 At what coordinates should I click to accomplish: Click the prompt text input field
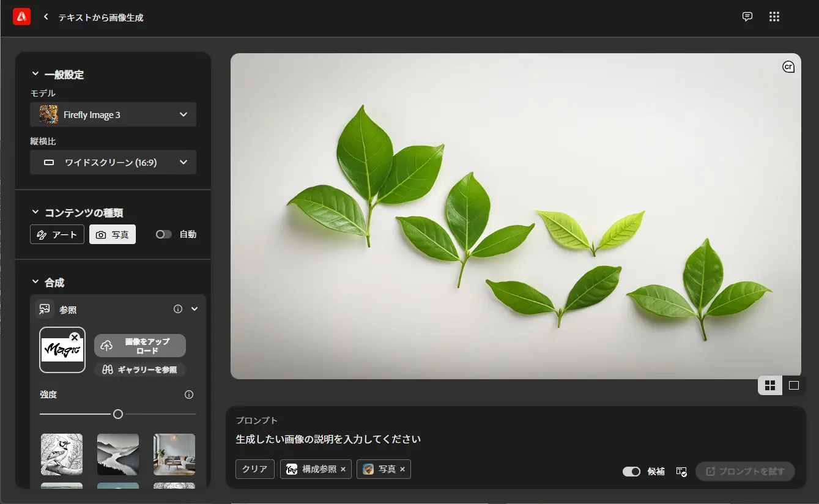point(516,439)
